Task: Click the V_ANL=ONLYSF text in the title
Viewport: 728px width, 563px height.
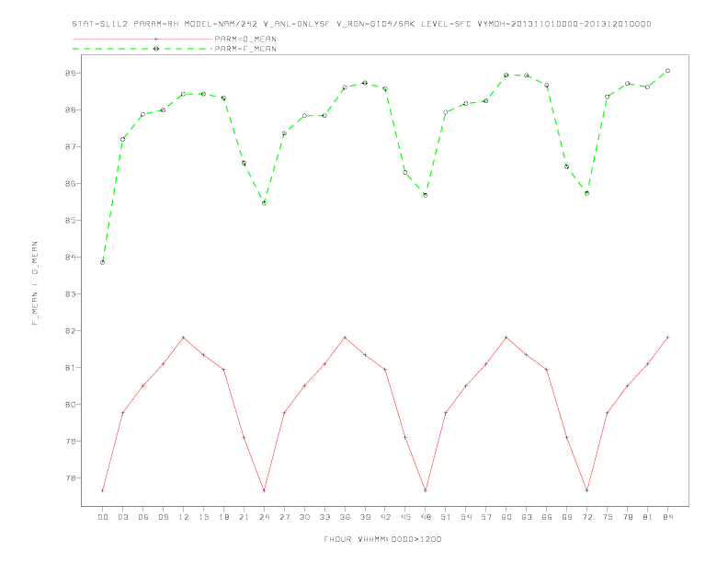Action: (296, 24)
